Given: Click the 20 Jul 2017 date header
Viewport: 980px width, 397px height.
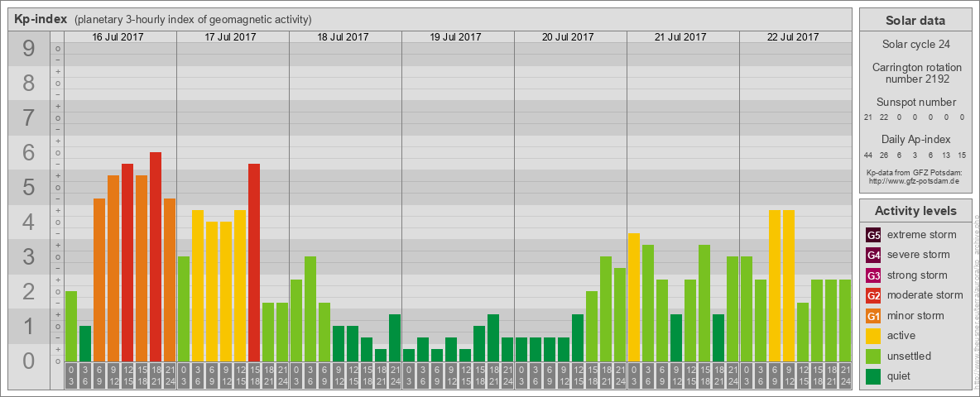Looking at the screenshot, I should [568, 37].
